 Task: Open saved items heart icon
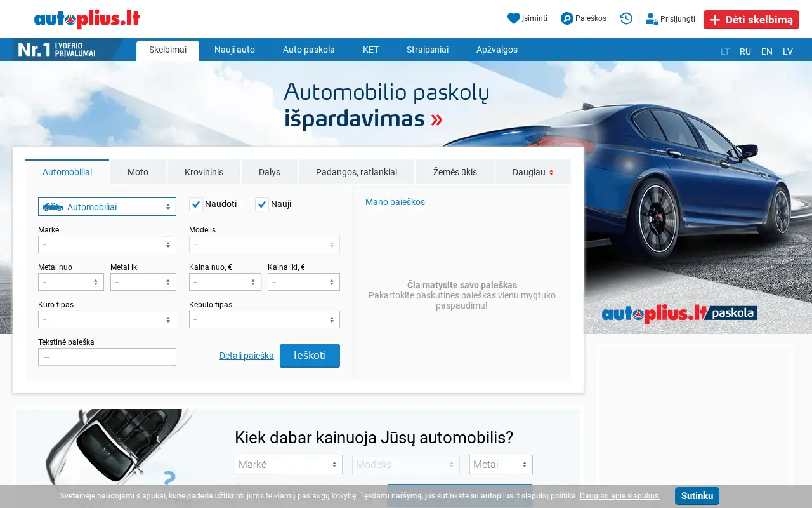[514, 18]
